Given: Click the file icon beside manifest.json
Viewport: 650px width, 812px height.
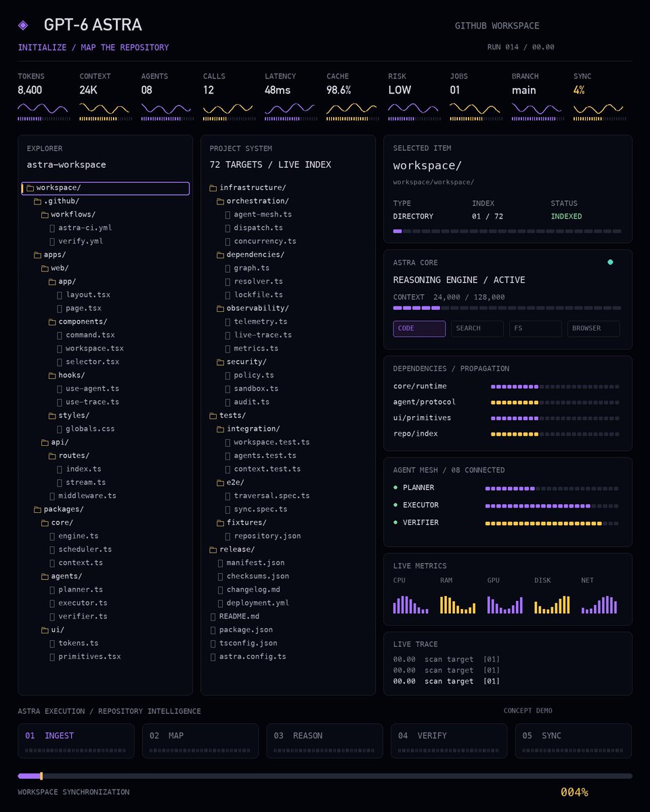Looking at the screenshot, I should (x=221, y=563).
